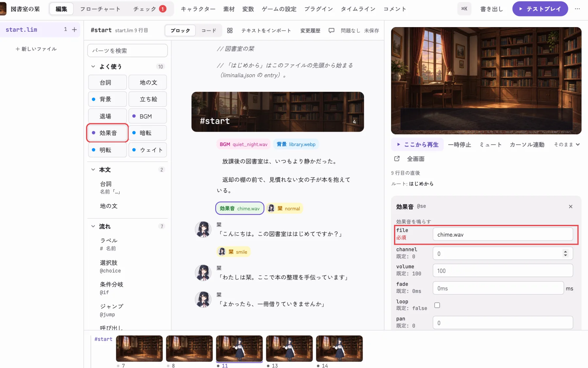
Task: Select the 栞 normal sprite chip
Action: 284,209
